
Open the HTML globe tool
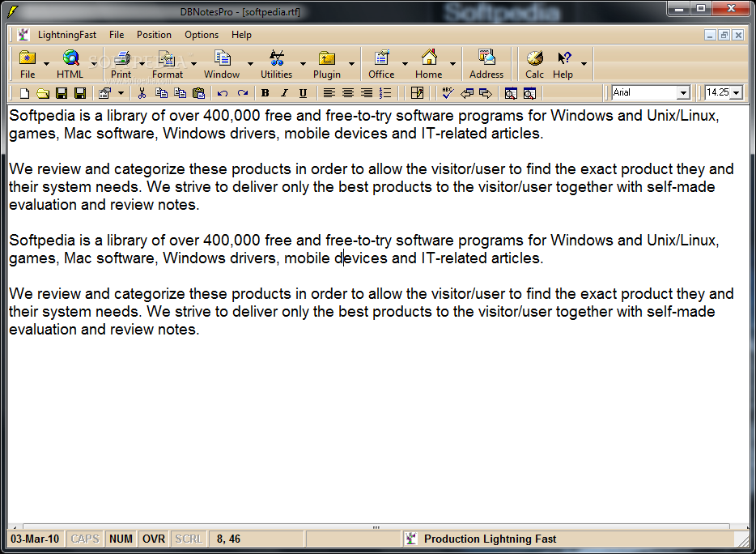70,58
